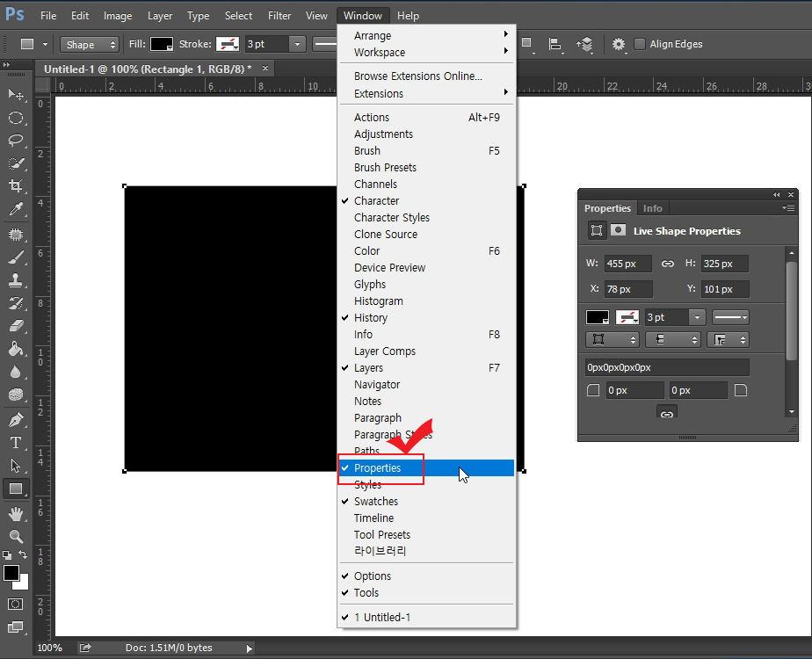Open stroke width dropdown in options bar
The image size is (812, 659).
coord(297,44)
